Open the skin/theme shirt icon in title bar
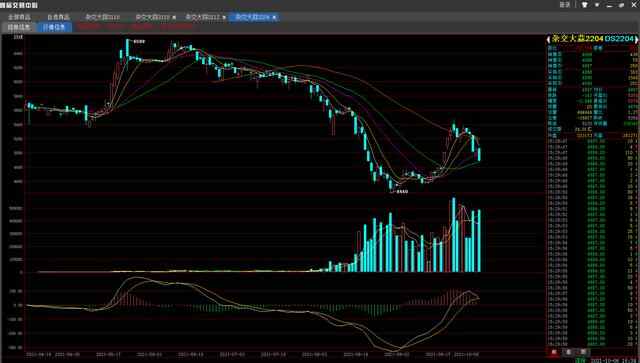This screenshot has height=363, width=640. point(584,5)
